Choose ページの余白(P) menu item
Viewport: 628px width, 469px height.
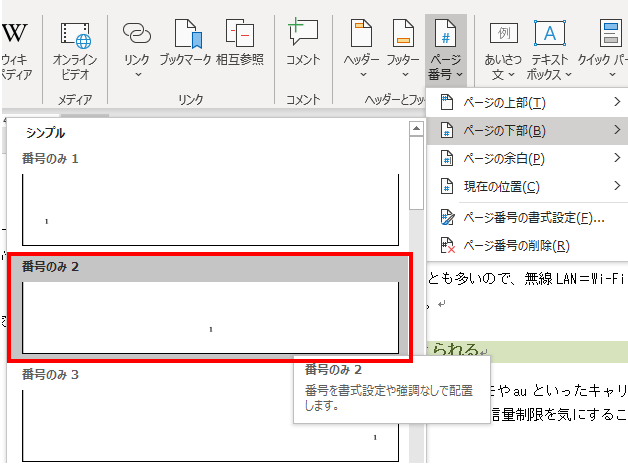pyautogui.click(x=527, y=158)
